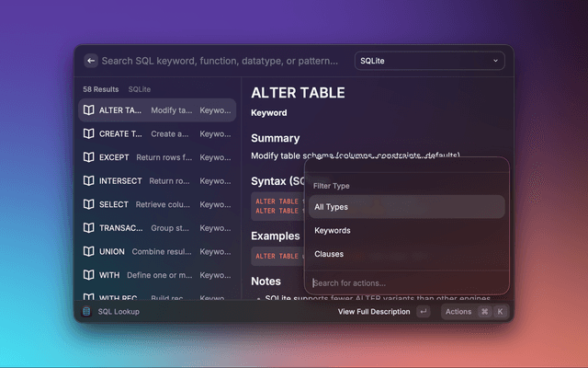This screenshot has width=588, height=368.
Task: Focus the Search for actions field
Action: click(x=404, y=283)
